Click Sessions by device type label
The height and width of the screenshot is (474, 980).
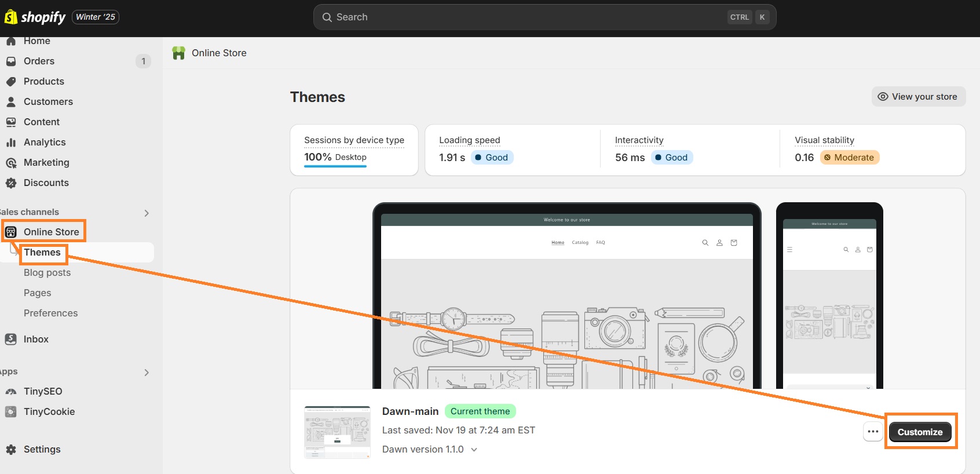pos(354,140)
